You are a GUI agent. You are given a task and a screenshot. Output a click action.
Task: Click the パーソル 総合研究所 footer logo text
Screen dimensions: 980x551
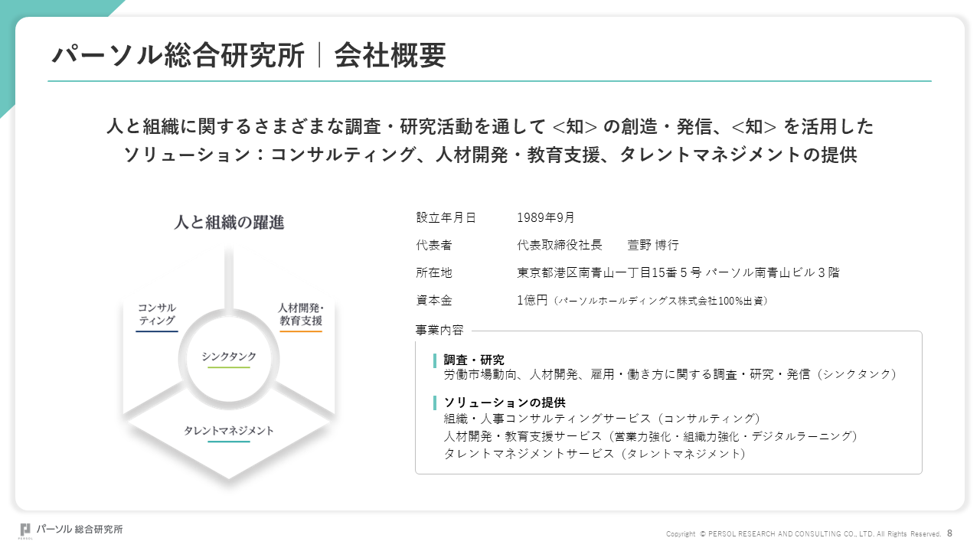click(x=80, y=529)
